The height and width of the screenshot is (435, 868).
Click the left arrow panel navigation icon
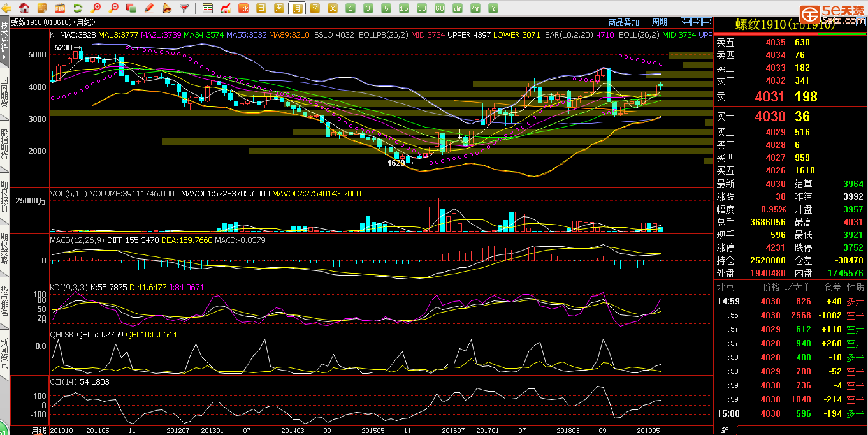[x=685, y=22]
